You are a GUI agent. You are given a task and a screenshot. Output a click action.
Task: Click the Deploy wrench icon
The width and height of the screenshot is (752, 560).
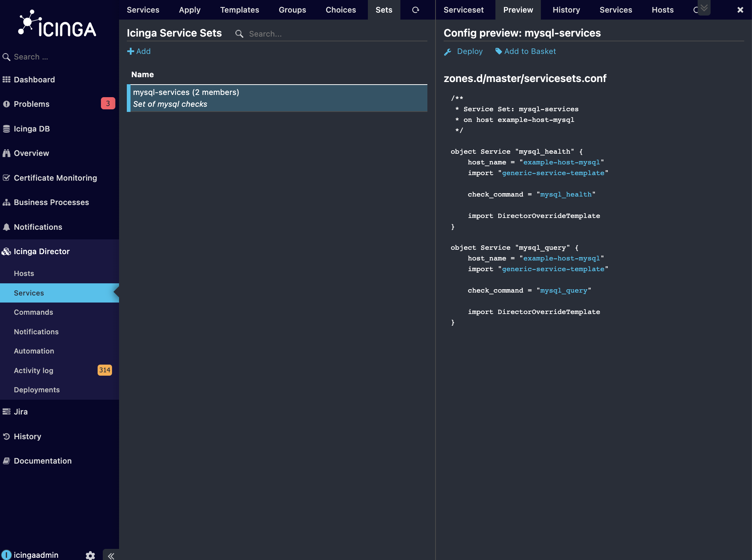click(448, 52)
